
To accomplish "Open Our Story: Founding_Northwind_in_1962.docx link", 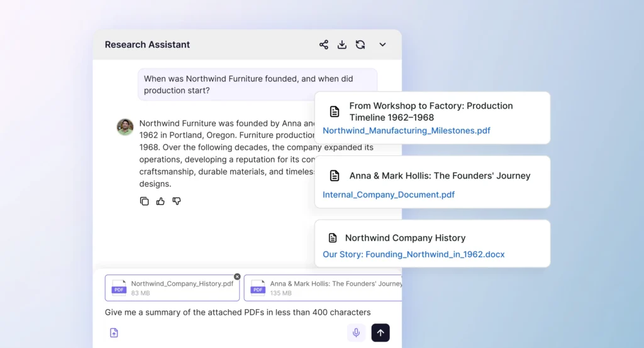I will coord(414,254).
